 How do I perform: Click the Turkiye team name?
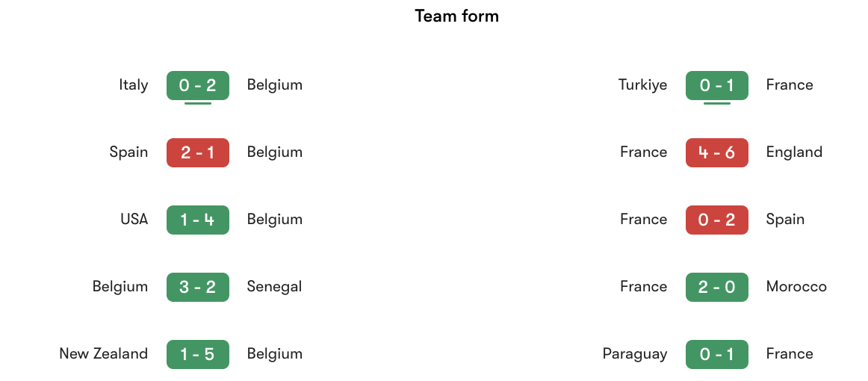click(642, 84)
